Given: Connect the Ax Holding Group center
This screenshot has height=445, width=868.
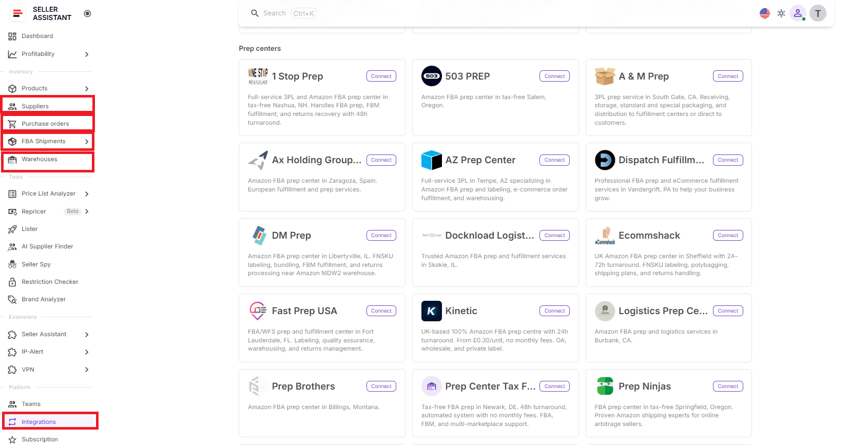Looking at the screenshot, I should [381, 160].
